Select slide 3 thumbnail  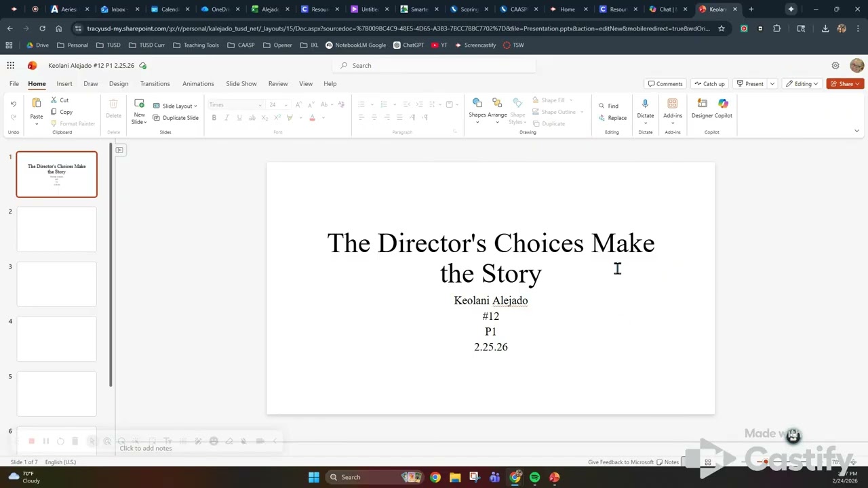pos(56,284)
